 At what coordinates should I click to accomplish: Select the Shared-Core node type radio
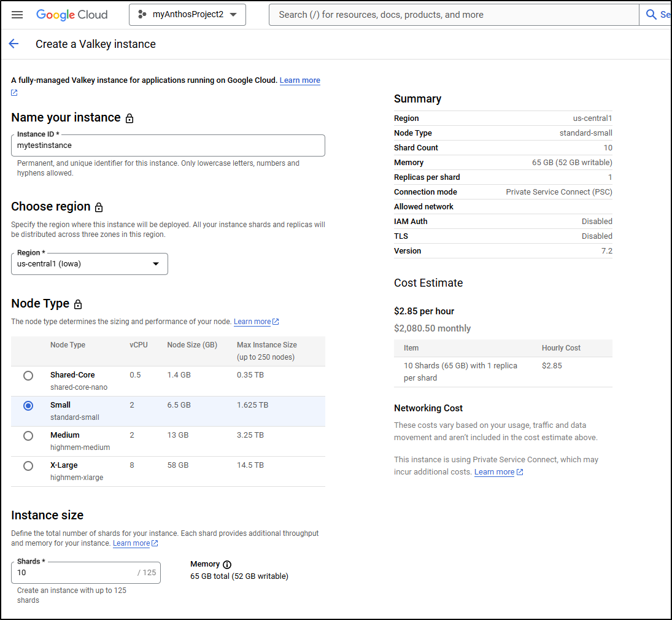coord(28,376)
